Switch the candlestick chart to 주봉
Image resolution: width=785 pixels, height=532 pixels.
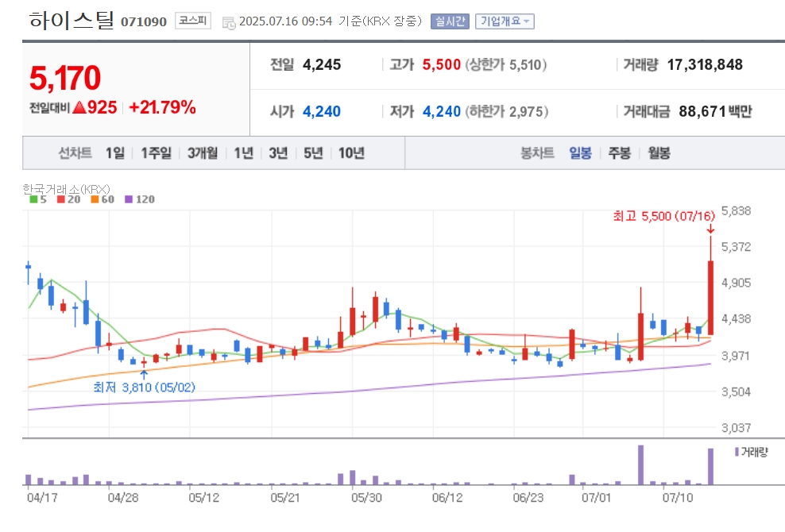tap(619, 152)
